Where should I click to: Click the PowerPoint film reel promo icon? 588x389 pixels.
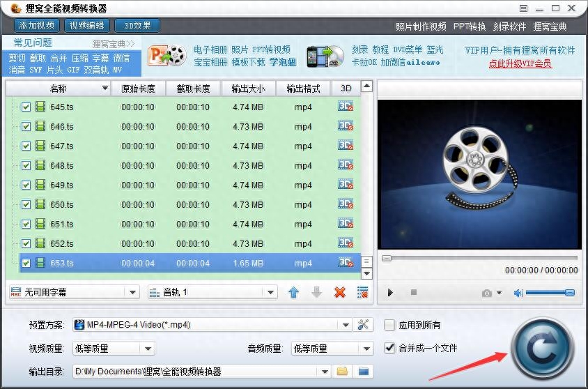click(x=167, y=56)
